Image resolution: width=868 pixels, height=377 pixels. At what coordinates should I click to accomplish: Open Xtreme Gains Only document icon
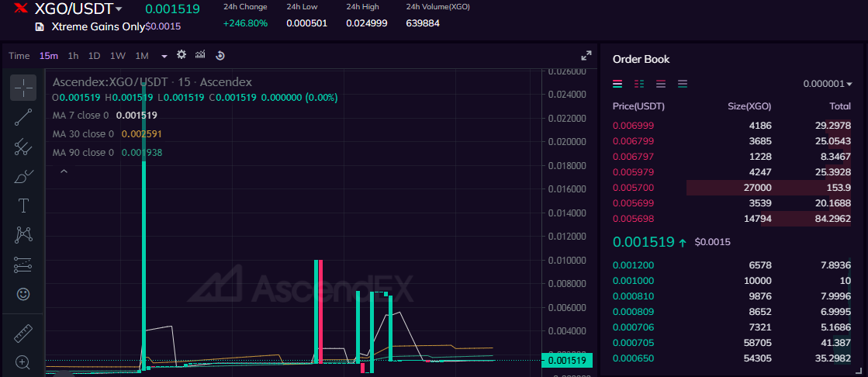point(40,26)
